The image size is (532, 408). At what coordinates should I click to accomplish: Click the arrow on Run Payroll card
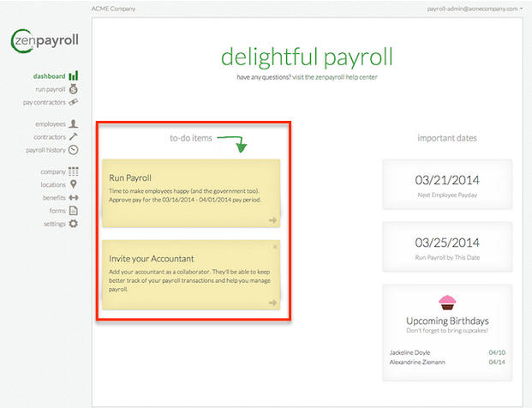(x=272, y=220)
